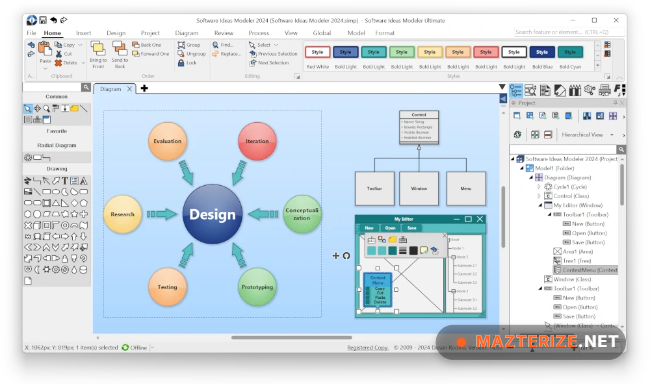Click the feature search field
The height and width of the screenshot is (384, 650).
(x=569, y=32)
